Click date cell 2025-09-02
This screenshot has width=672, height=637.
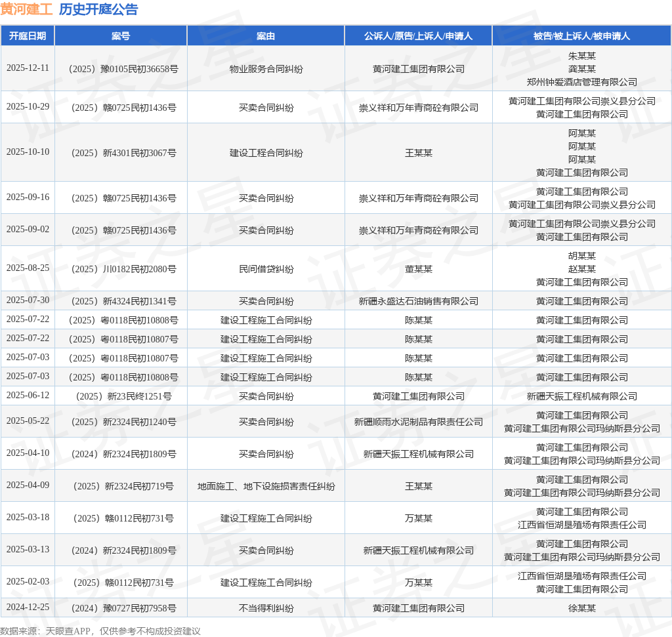pyautogui.click(x=28, y=229)
